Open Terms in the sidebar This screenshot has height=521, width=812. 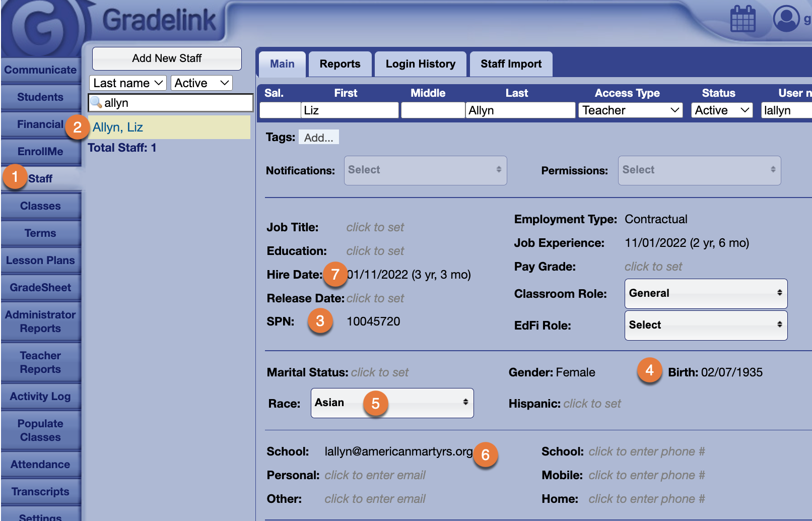coord(40,233)
